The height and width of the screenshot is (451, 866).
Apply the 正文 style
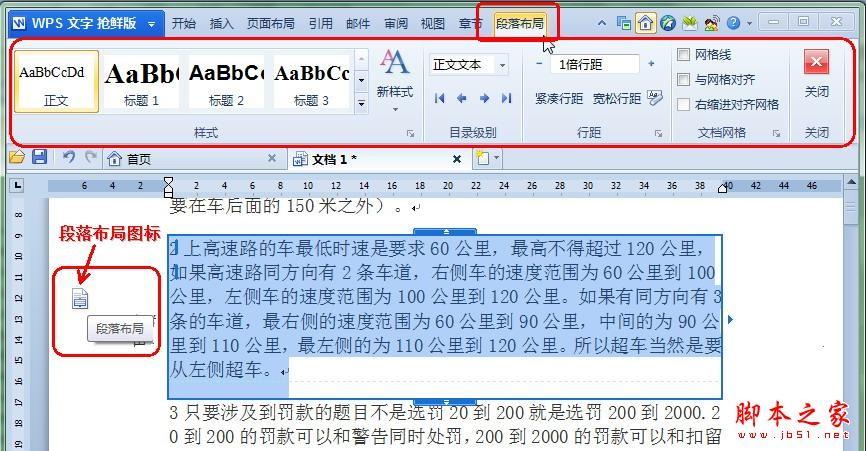[x=56, y=81]
